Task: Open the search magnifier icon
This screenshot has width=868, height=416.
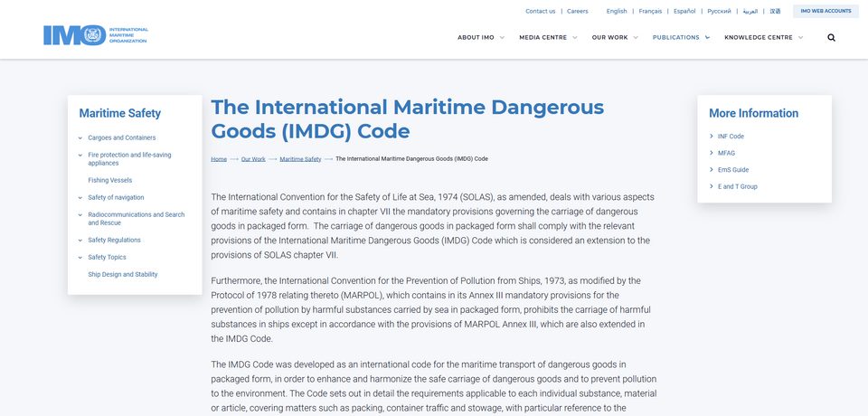Action: (x=831, y=38)
